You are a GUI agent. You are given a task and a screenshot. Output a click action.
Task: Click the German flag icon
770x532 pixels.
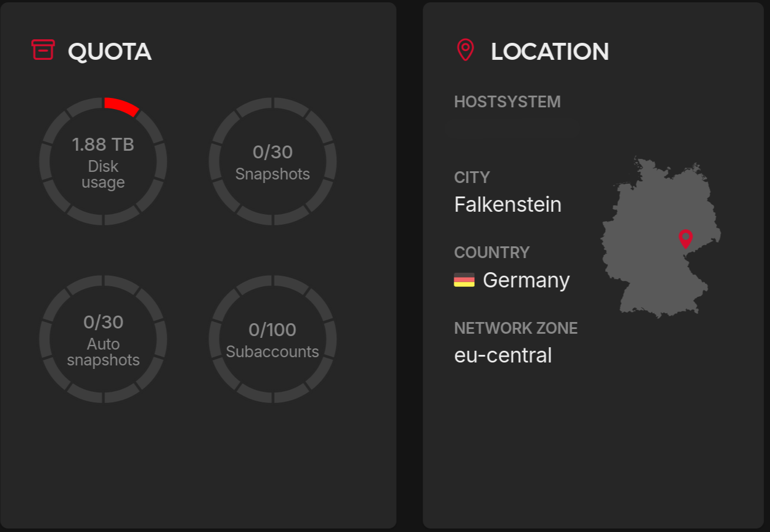click(x=464, y=280)
